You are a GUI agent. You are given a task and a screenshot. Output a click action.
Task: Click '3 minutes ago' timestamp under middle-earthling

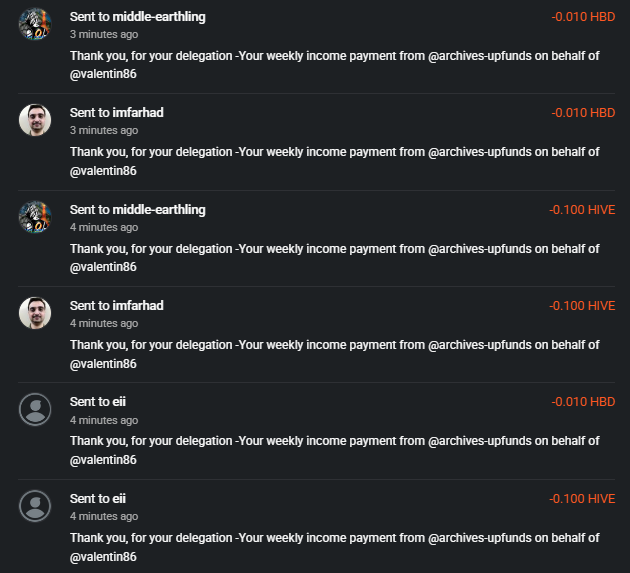tap(104, 35)
